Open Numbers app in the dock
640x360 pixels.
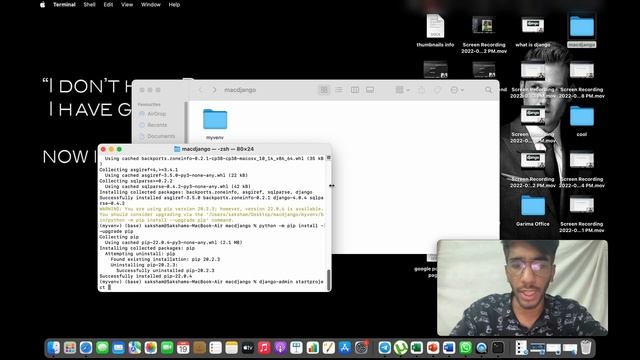[x=312, y=348]
